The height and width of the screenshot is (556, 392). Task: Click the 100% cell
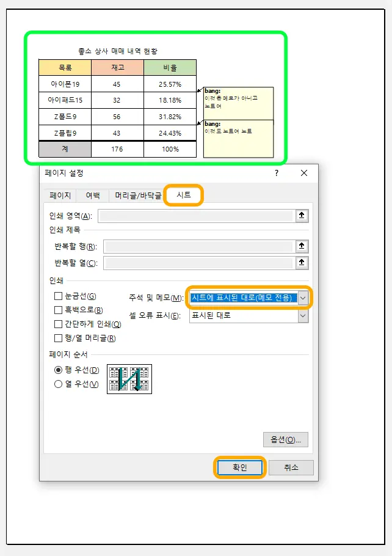click(170, 149)
